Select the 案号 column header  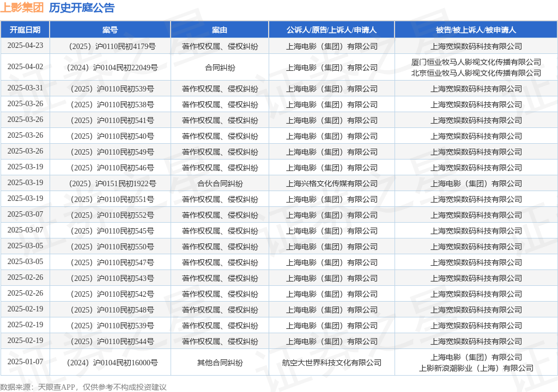coord(110,30)
